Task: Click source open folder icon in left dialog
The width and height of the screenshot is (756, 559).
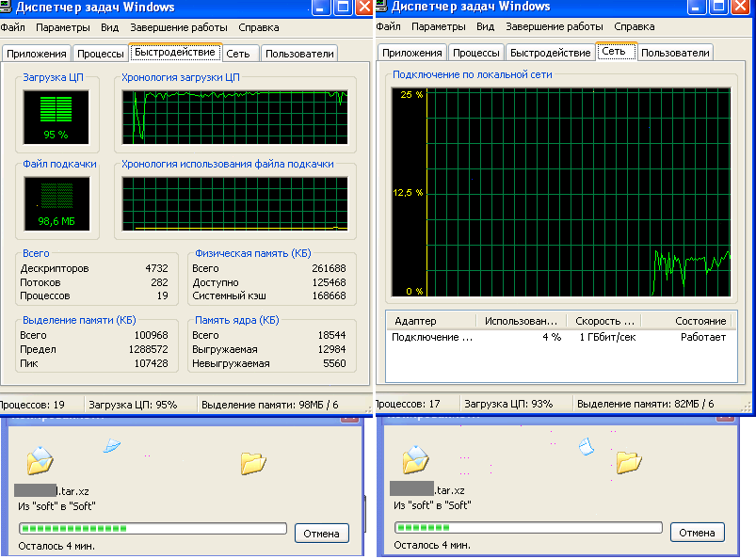Action: pos(40,460)
